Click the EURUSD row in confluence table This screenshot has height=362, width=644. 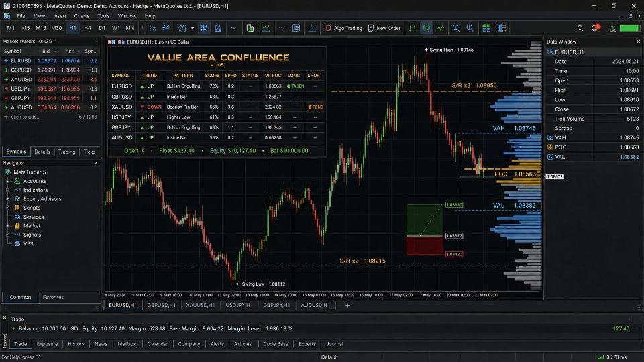tap(217, 86)
